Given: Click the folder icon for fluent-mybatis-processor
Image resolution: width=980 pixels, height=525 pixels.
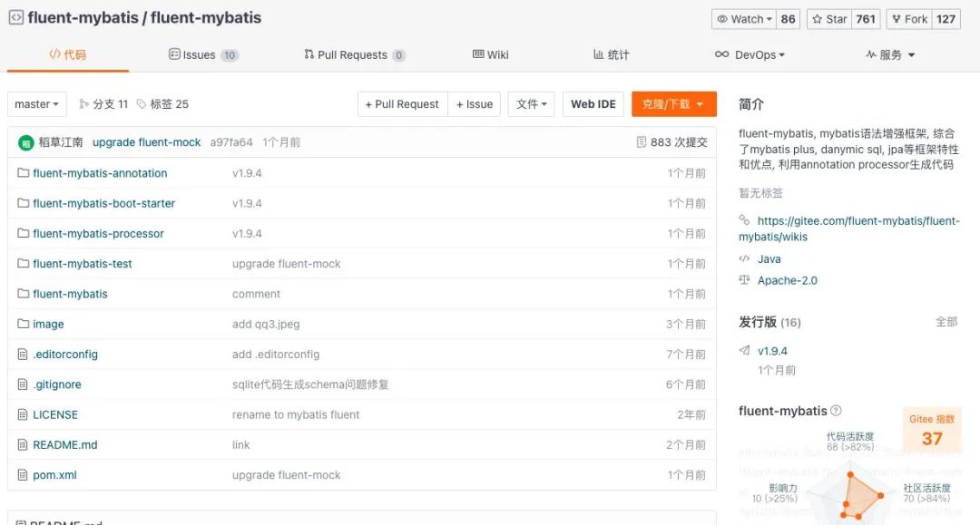Looking at the screenshot, I should (x=23, y=233).
